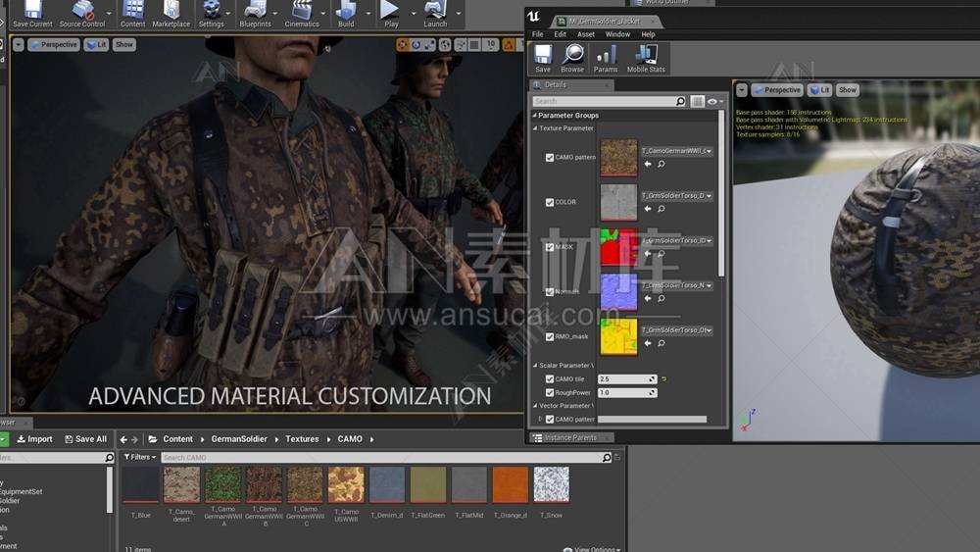Browse to COLOR texture magnifier icon
The height and width of the screenshot is (552, 980).
click(x=661, y=209)
